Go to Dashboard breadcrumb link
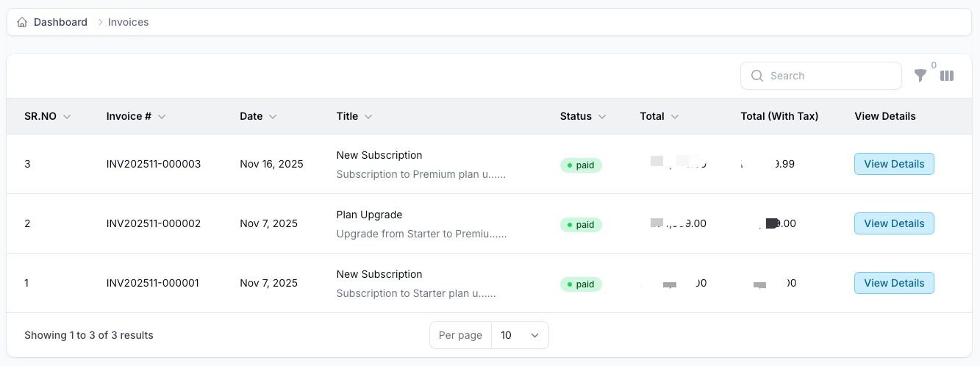The width and height of the screenshot is (980, 366). 60,22
